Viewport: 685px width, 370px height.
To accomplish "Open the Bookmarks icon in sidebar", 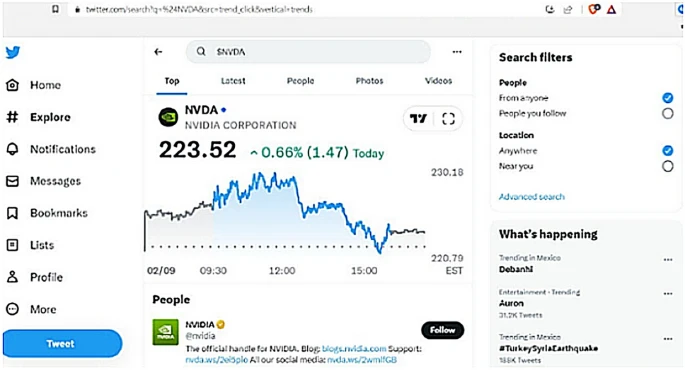I will (x=13, y=213).
